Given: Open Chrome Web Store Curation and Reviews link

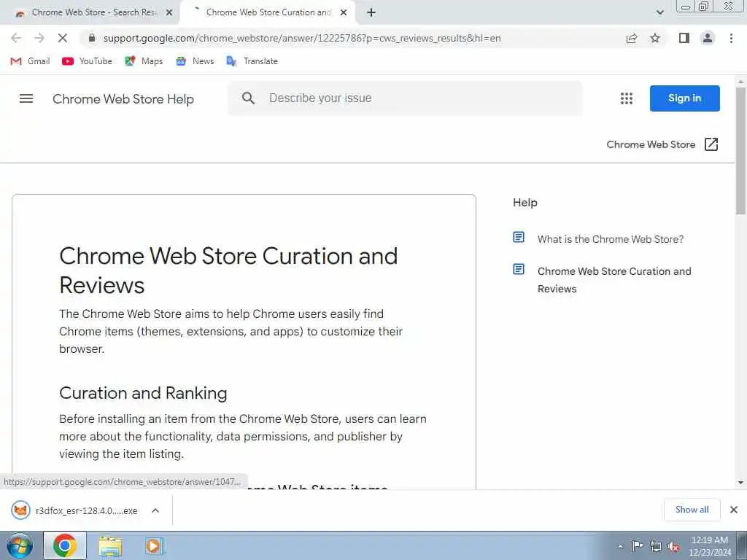Looking at the screenshot, I should pos(614,280).
